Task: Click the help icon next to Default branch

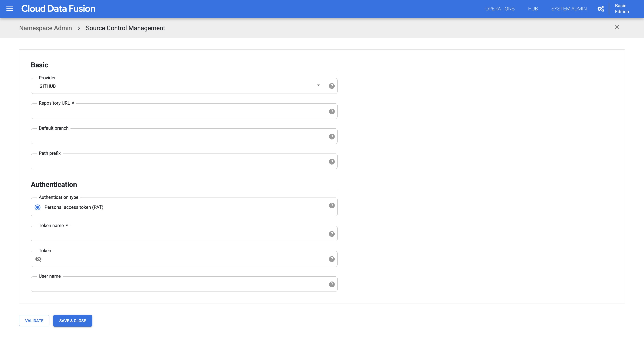Action: (332, 137)
